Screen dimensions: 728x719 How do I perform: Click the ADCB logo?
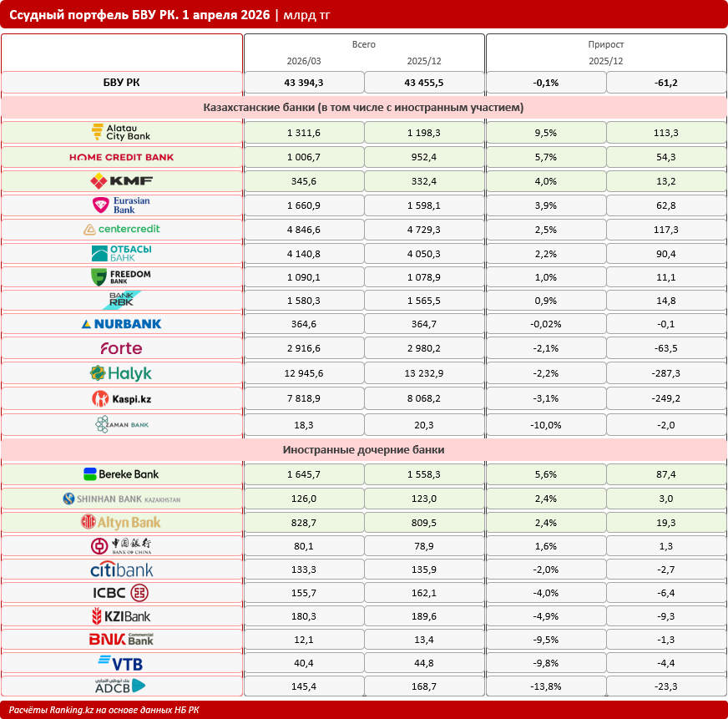[x=121, y=686]
